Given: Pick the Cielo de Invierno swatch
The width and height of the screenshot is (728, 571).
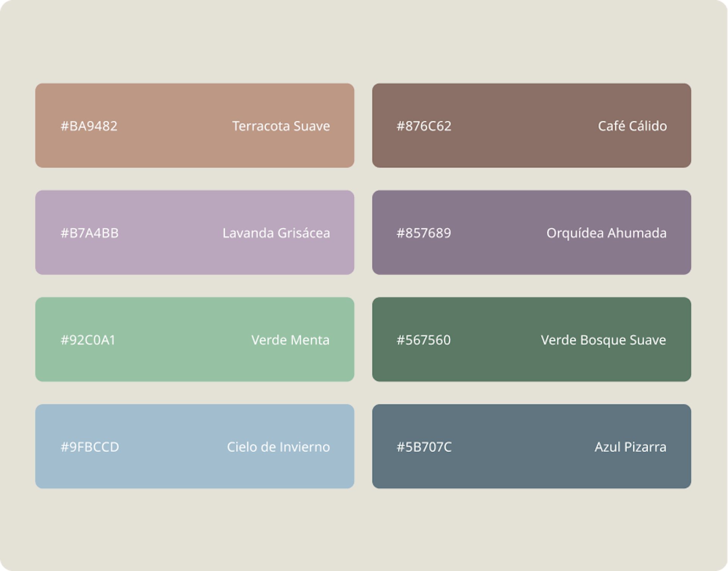Looking at the screenshot, I should tap(195, 446).
